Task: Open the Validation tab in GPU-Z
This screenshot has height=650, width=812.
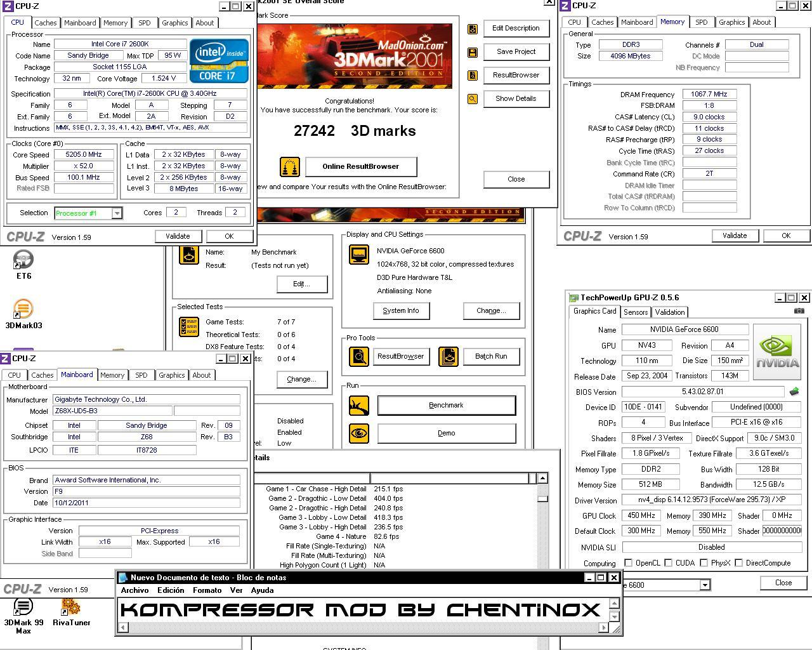Action: [670, 312]
